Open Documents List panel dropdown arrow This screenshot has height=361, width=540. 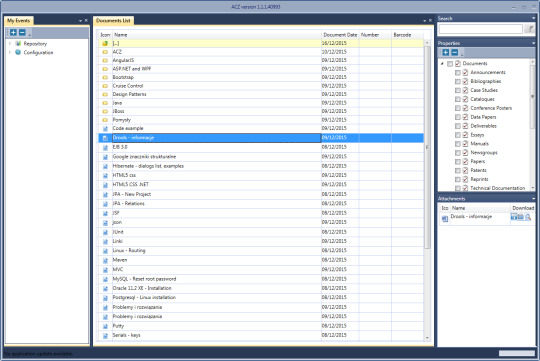coord(424,21)
